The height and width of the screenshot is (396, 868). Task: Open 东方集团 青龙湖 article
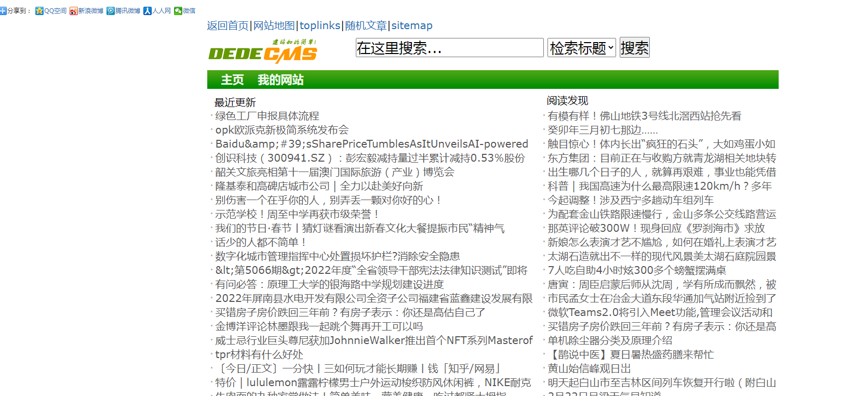click(x=662, y=158)
